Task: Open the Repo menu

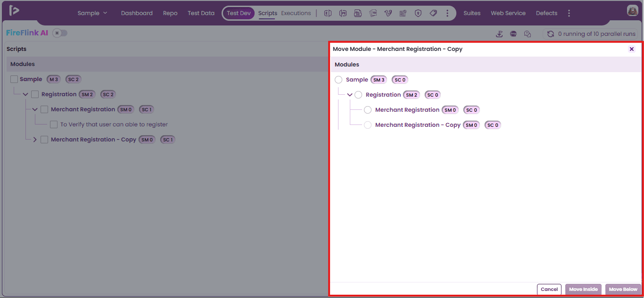Action: coord(170,13)
